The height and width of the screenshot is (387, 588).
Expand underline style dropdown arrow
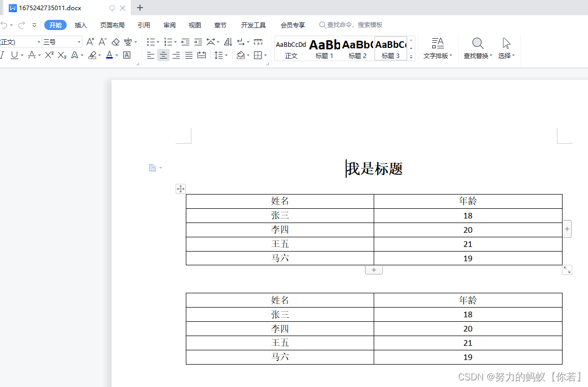tap(22, 56)
